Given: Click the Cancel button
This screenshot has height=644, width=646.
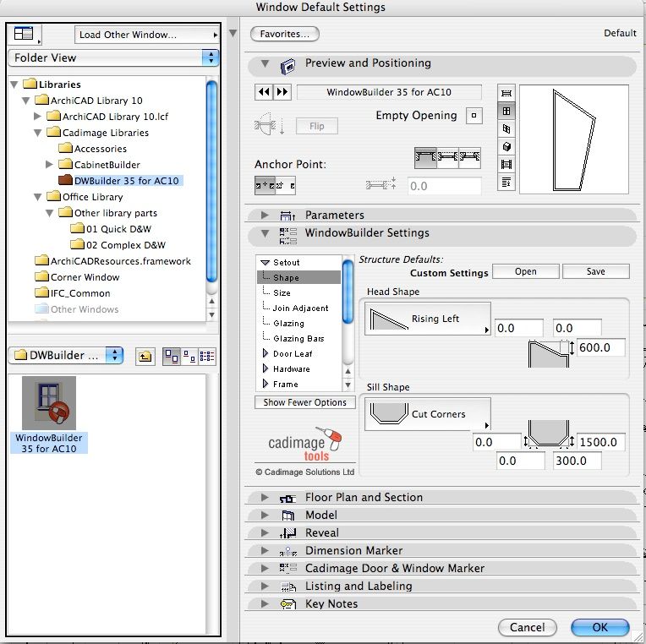Looking at the screenshot, I should (x=528, y=627).
